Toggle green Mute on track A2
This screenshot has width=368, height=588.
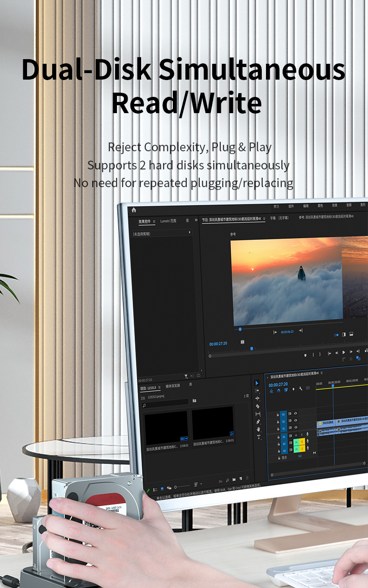point(296,442)
